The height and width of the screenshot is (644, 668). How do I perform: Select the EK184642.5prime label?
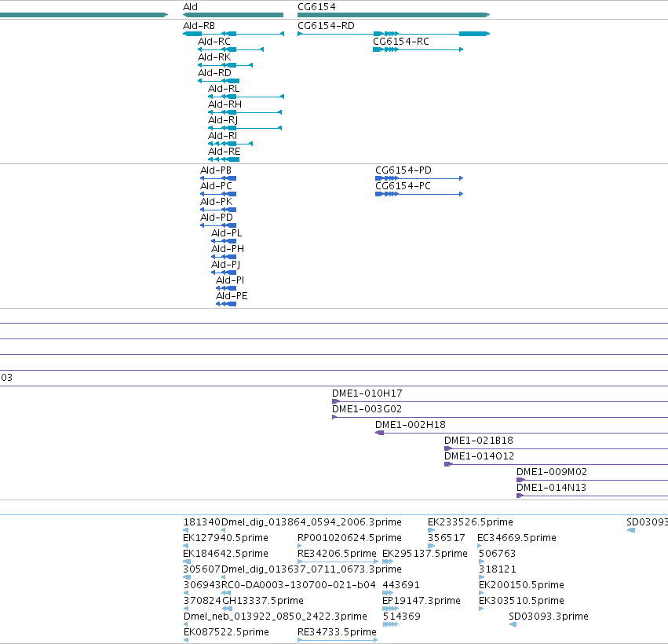[x=225, y=553]
